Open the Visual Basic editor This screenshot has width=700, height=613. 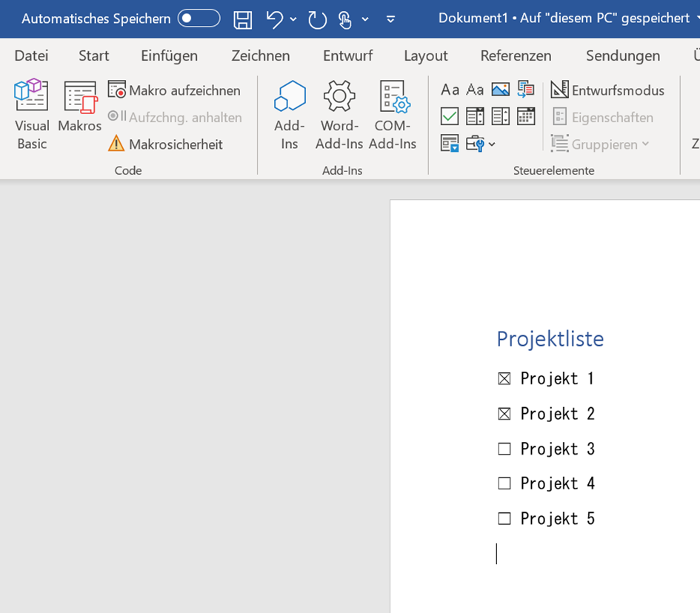tap(31, 115)
